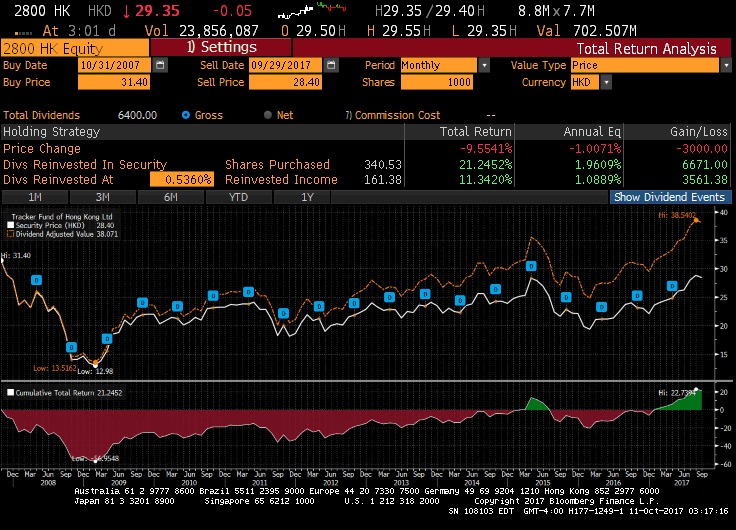Click the Shares Purchased value 340.53
This screenshot has height=530, width=736.
[x=383, y=165]
